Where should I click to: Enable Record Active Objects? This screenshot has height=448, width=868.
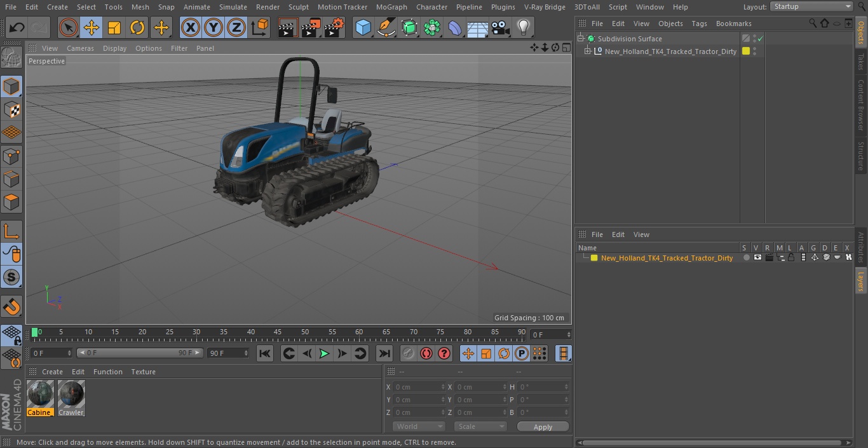409,353
